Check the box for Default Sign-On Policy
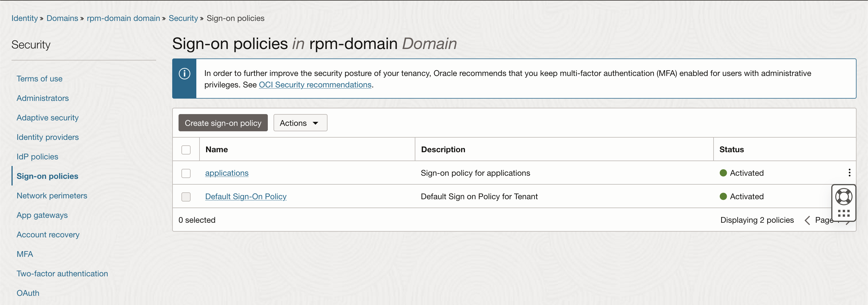868x305 pixels. point(186,197)
